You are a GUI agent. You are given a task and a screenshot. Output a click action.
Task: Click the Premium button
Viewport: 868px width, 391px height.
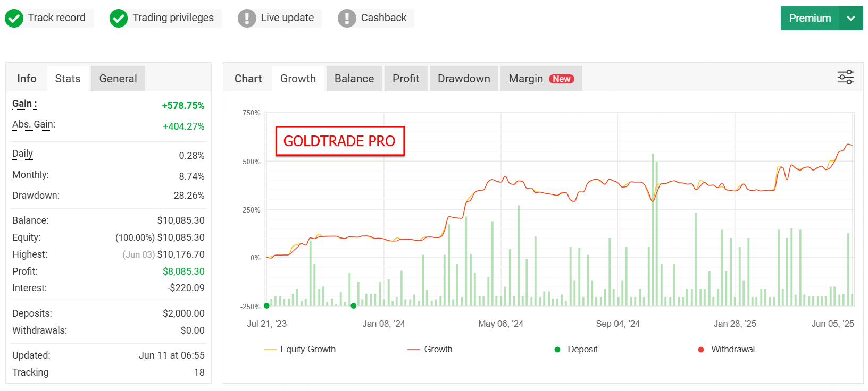[x=809, y=18]
